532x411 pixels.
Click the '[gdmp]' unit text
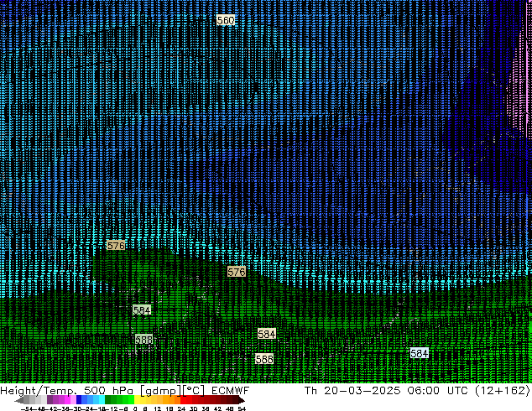(160, 391)
